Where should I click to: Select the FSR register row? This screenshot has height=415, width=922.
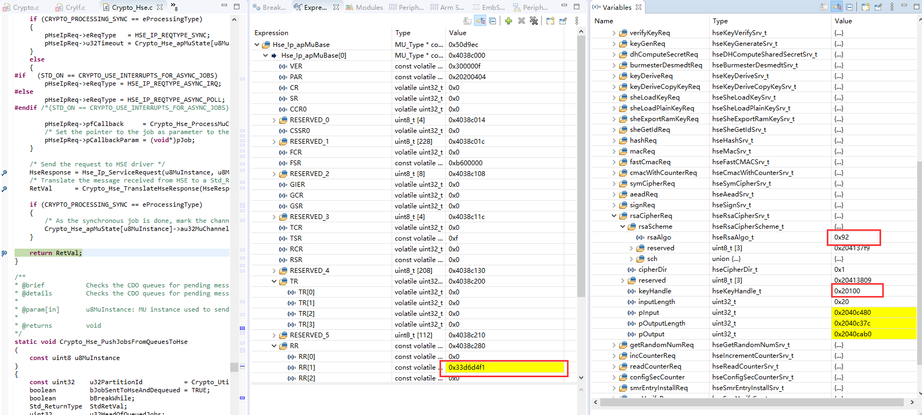pyautogui.click(x=414, y=163)
